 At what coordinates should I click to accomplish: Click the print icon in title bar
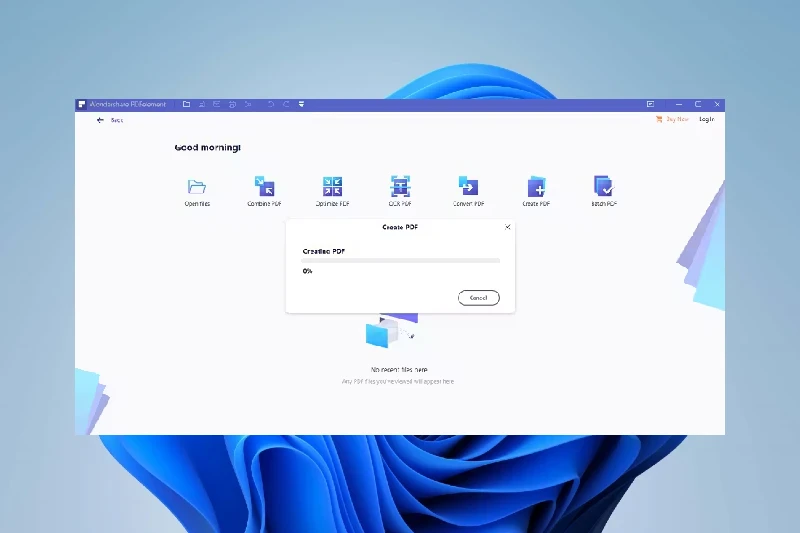[x=231, y=104]
